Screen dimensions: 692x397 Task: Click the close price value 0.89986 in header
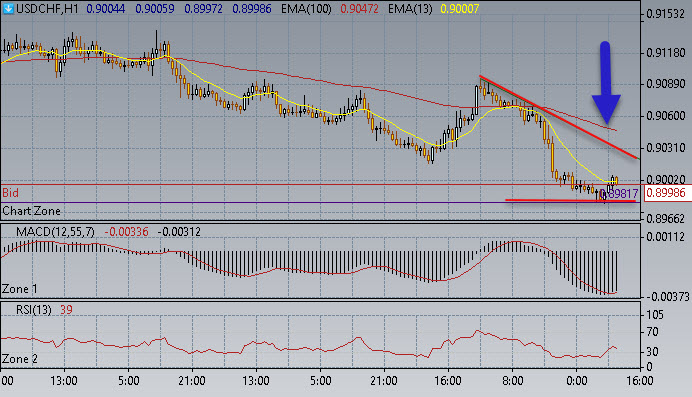[252, 9]
